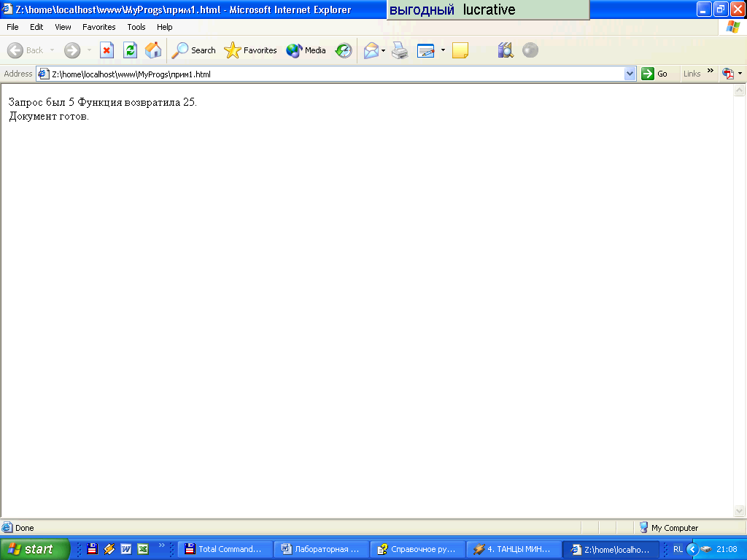This screenshot has height=560, width=747.
Task: Click the Windows flag throbber icon
Action: coord(732,27)
